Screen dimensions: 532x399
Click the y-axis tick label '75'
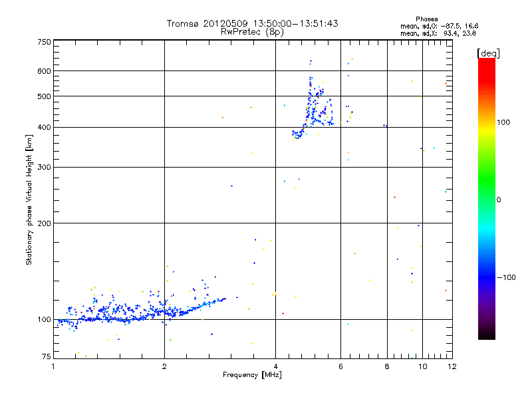click(x=47, y=356)
